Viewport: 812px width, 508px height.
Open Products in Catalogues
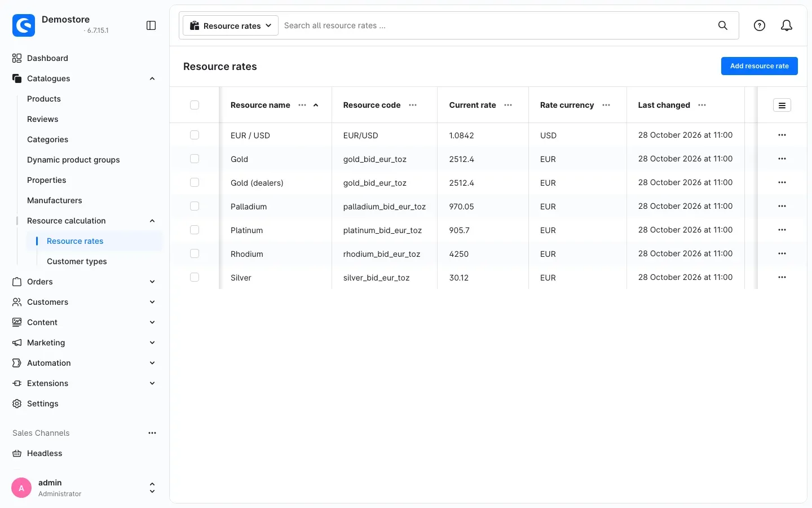tap(44, 99)
